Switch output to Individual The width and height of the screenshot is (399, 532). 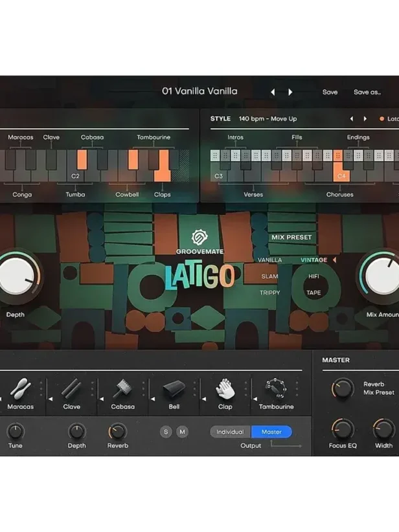pos(230,432)
